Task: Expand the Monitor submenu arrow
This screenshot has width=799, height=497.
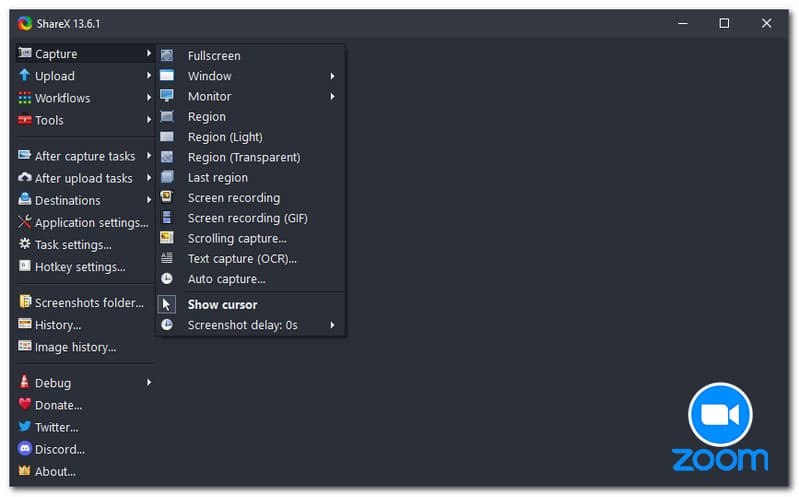Action: 332,97
